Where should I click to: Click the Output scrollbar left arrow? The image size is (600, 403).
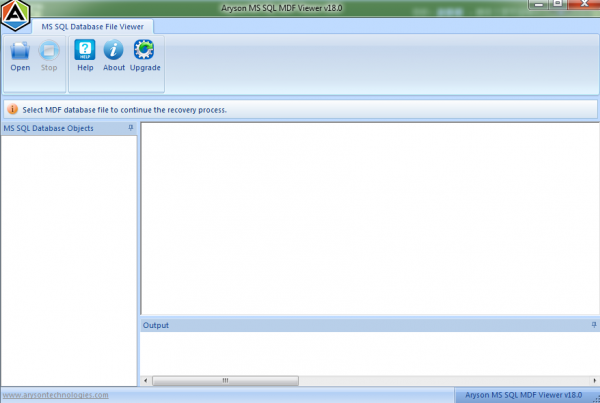click(145, 380)
